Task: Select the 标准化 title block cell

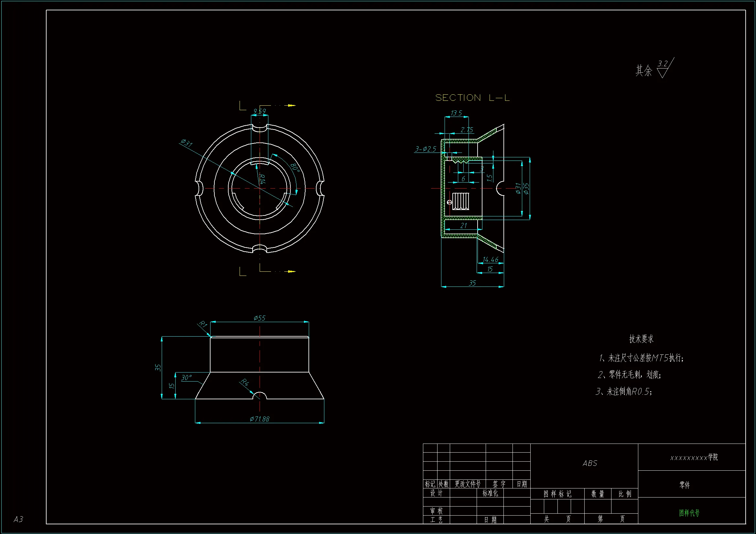Action: coord(490,493)
